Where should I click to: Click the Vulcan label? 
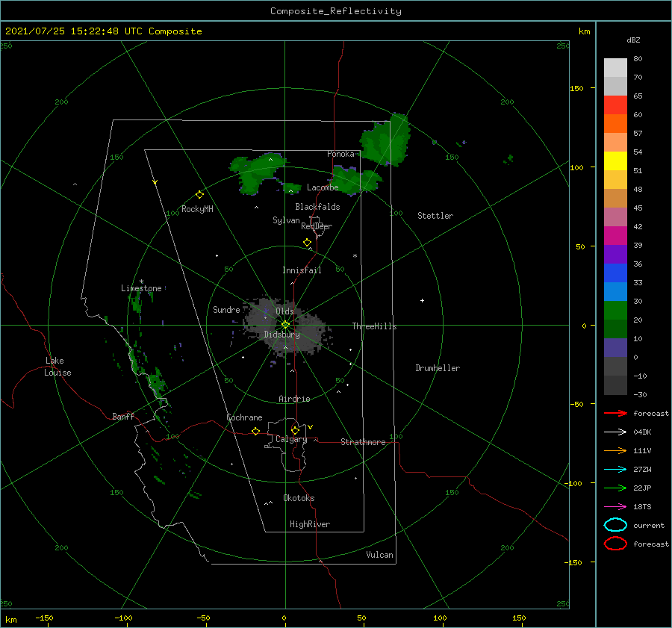(379, 555)
